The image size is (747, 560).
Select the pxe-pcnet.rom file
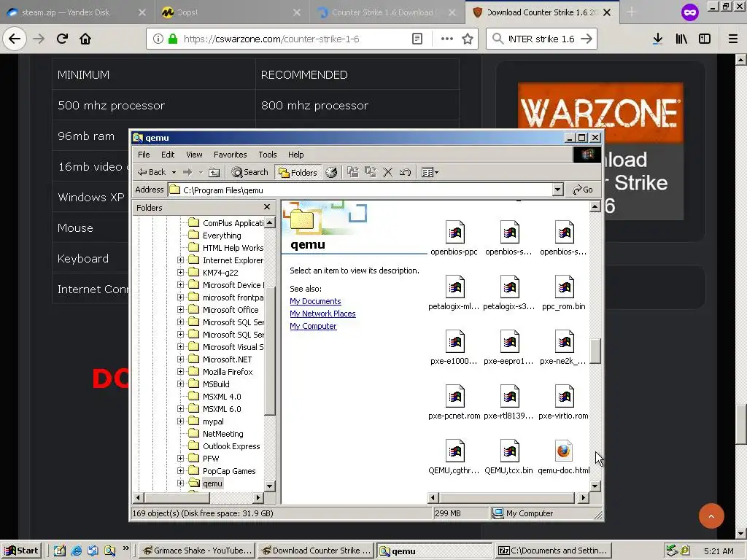(454, 402)
